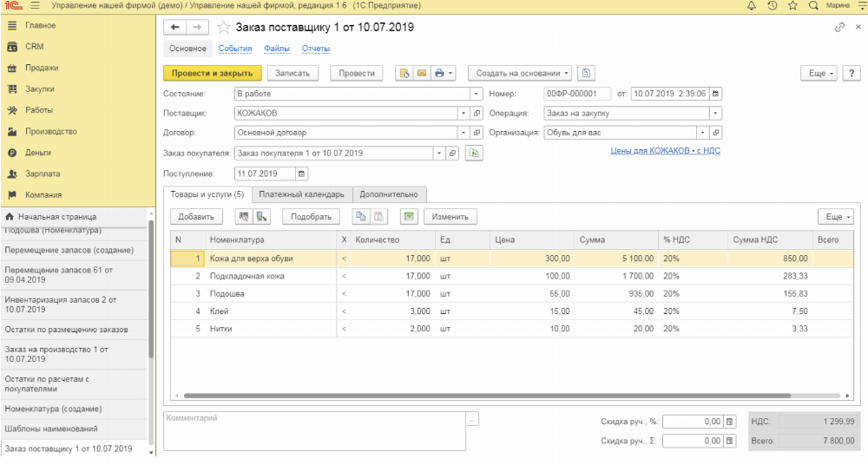Open calculator for Скидка руч., %

pos(730,422)
